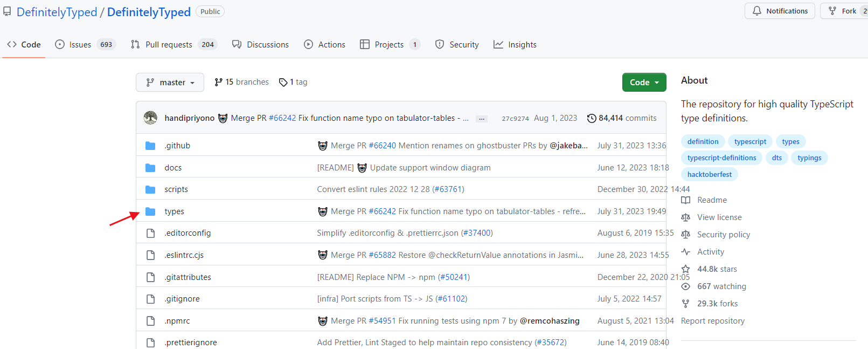
Task: Open the Report repository link
Action: (712, 321)
